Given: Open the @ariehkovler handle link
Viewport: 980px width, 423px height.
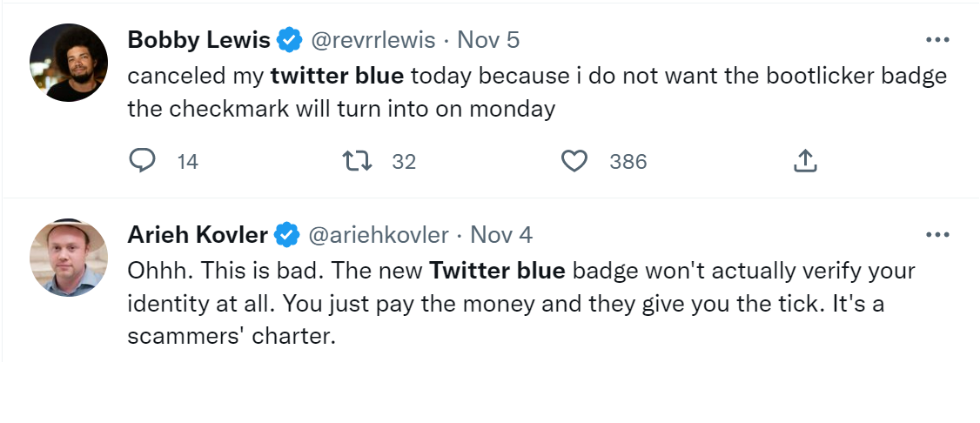Looking at the screenshot, I should (379, 235).
